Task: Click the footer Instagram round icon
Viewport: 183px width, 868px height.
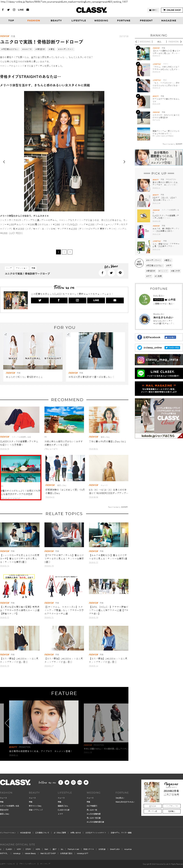Action: point(73,782)
